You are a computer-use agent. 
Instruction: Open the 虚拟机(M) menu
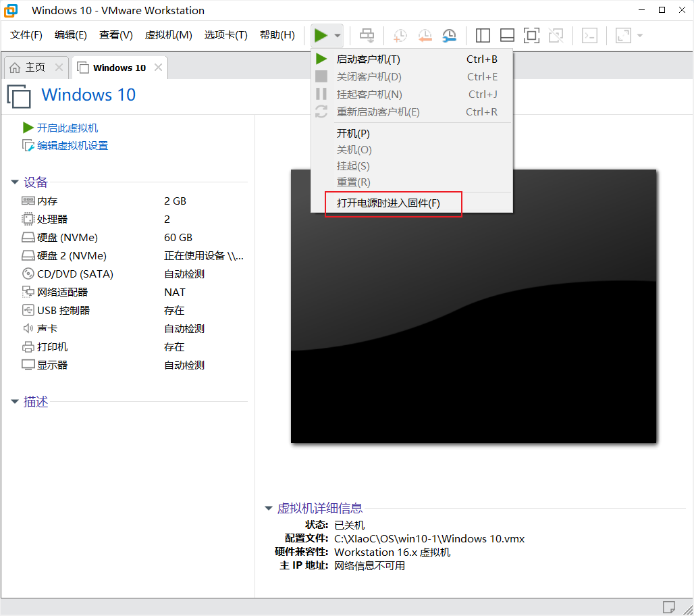(169, 35)
